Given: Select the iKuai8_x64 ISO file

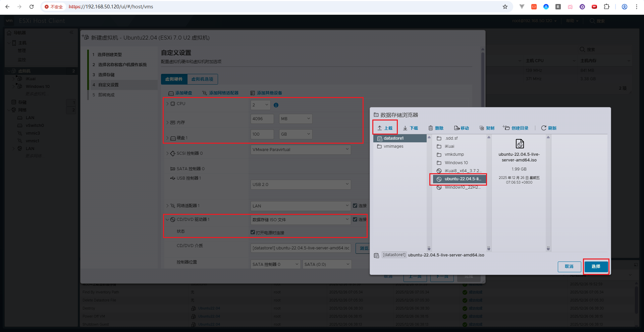Looking at the screenshot, I should click(x=463, y=171).
